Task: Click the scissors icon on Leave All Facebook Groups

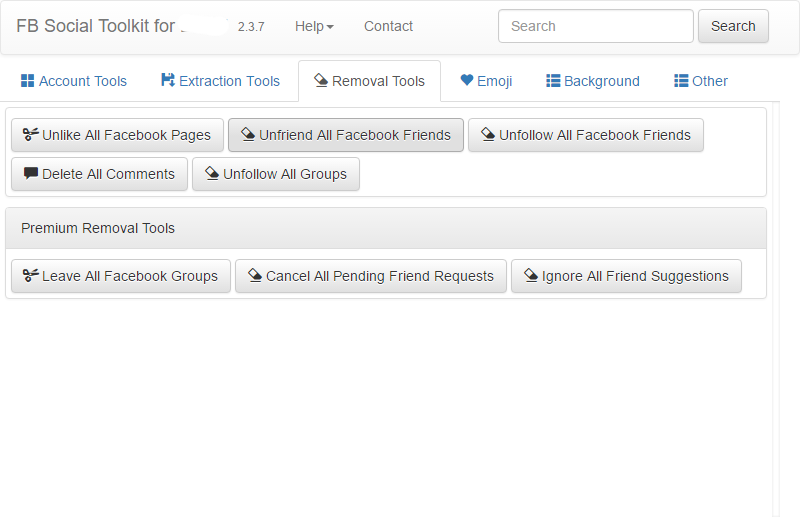Action: [x=31, y=276]
